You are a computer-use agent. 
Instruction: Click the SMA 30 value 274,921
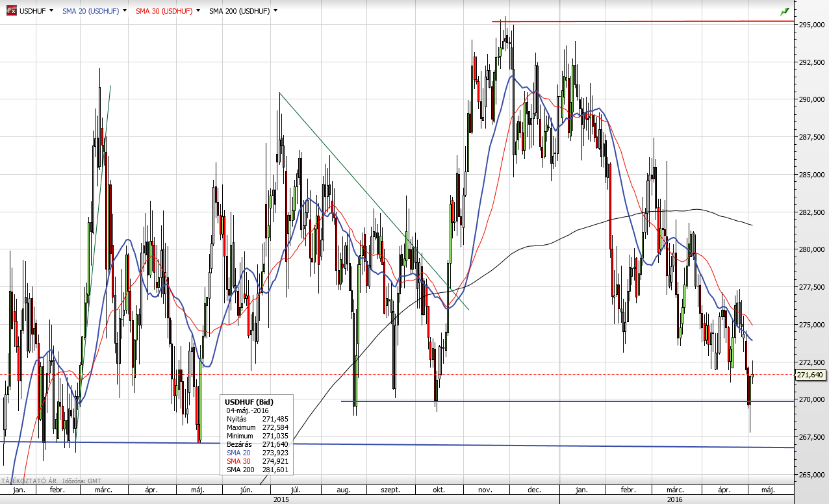(277, 461)
